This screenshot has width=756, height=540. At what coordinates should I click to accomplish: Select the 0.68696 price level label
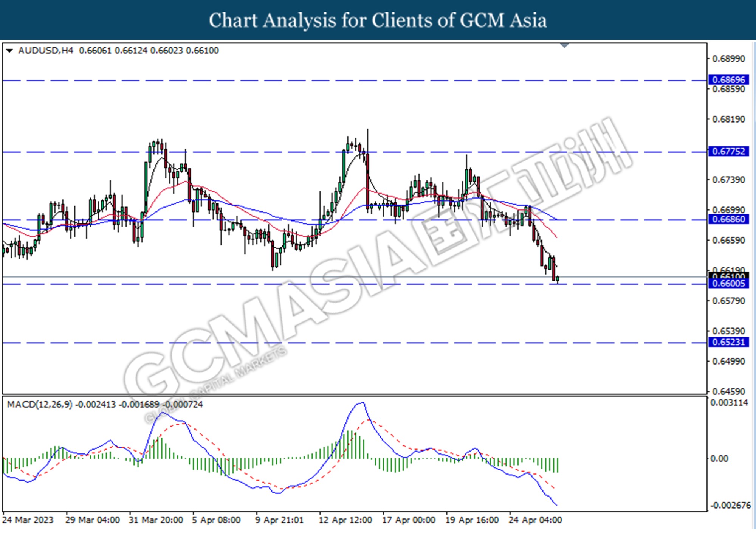click(x=728, y=80)
